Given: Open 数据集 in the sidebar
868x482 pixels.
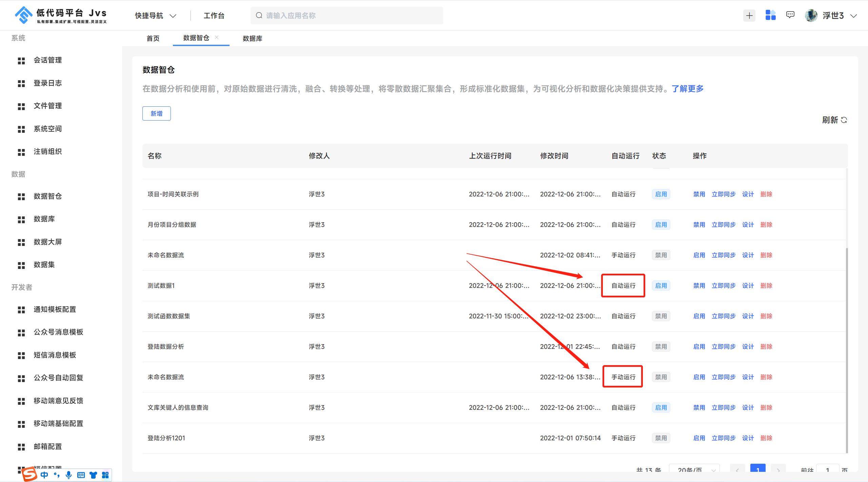Looking at the screenshot, I should click(x=44, y=265).
